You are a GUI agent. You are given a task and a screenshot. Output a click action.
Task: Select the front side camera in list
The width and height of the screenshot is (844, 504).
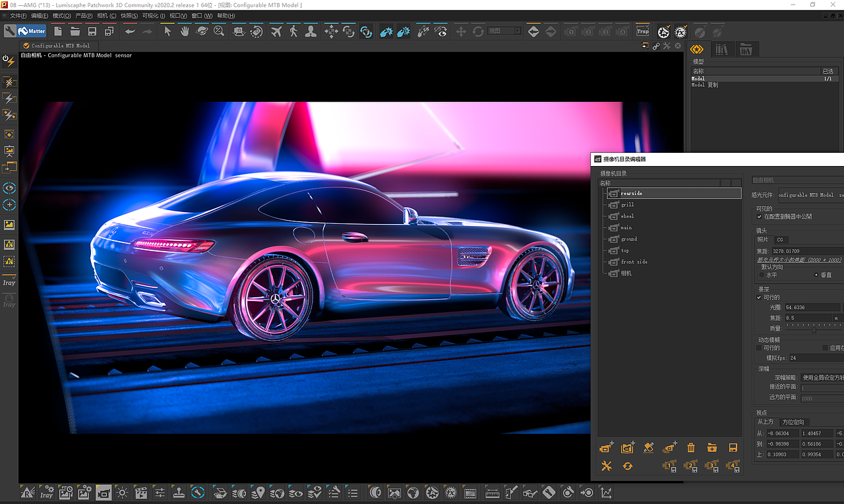click(x=634, y=262)
